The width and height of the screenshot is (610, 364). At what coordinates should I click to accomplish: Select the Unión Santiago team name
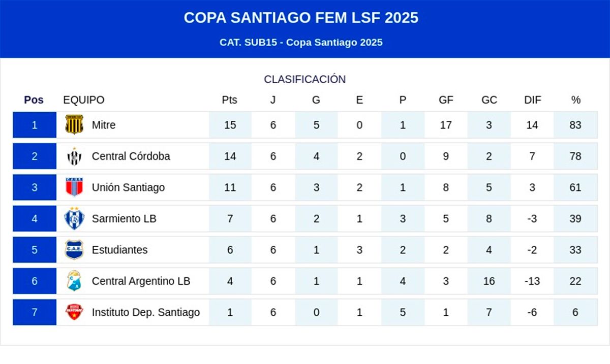point(128,187)
